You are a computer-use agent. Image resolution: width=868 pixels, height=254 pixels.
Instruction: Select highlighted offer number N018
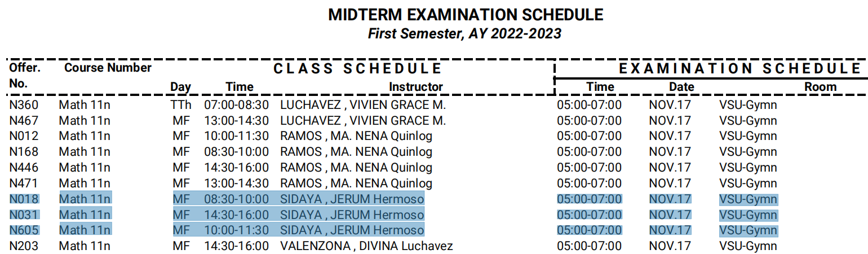23,199
